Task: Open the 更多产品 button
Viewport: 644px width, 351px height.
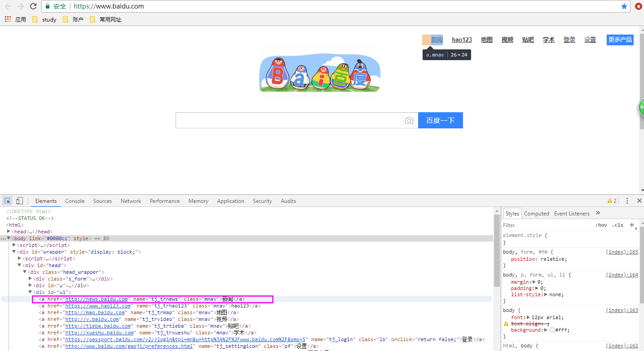Action: pyautogui.click(x=620, y=40)
